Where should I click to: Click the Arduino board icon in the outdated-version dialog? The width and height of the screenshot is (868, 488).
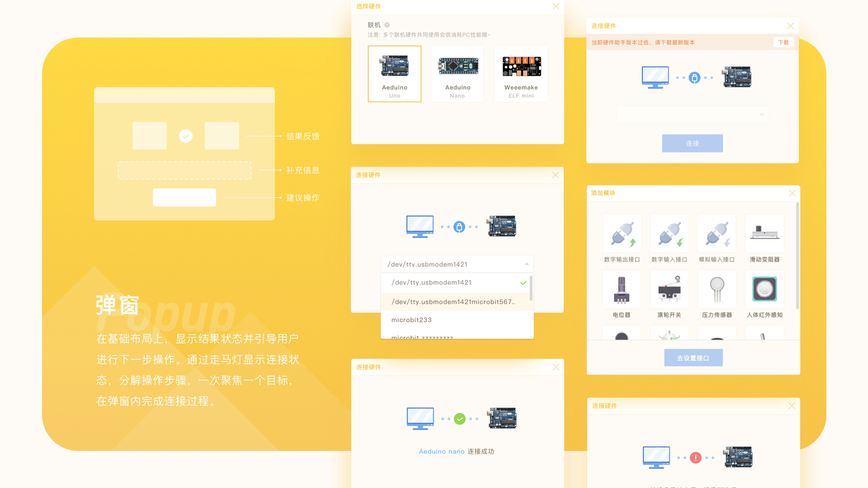(737, 77)
